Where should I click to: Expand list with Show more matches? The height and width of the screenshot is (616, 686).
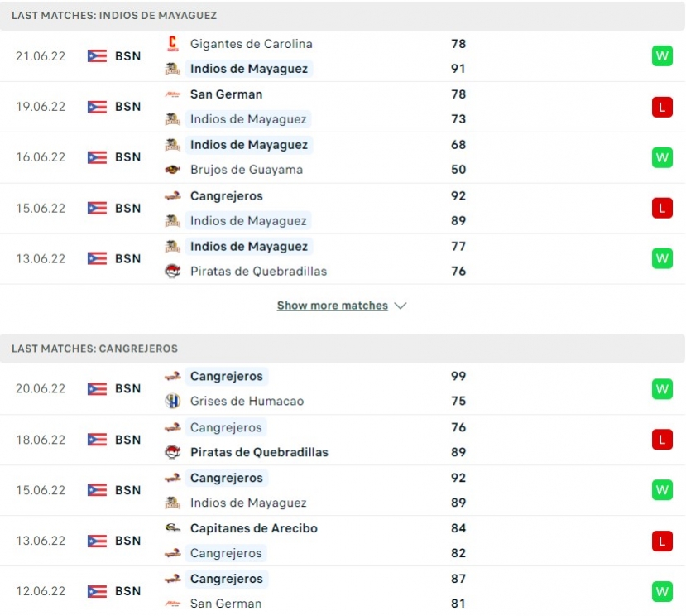tap(333, 306)
